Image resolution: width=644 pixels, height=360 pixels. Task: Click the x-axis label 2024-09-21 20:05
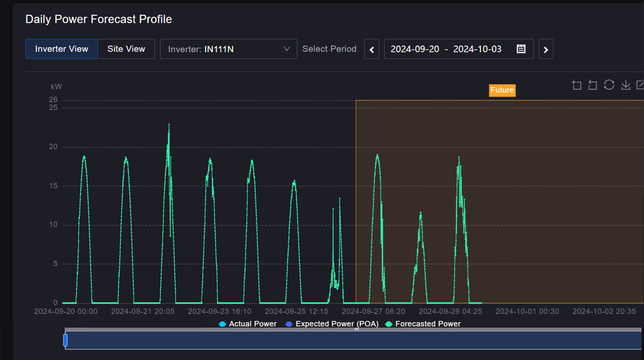[143, 311]
